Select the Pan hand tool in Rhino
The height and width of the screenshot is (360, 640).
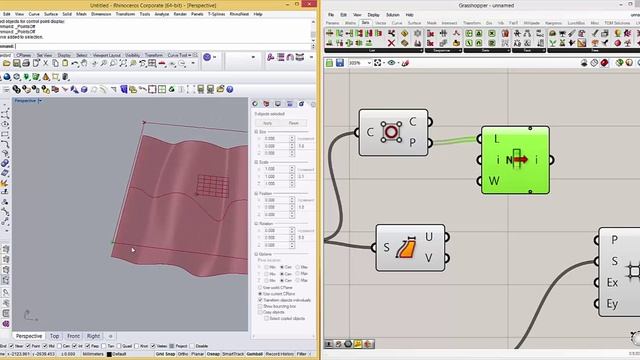[x=84, y=63]
